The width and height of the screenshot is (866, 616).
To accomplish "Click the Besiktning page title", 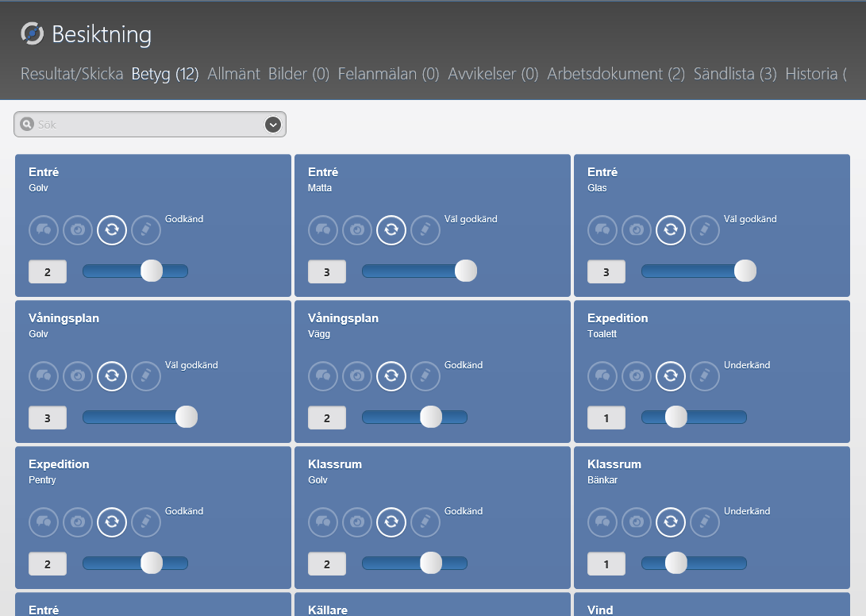I will [102, 34].
